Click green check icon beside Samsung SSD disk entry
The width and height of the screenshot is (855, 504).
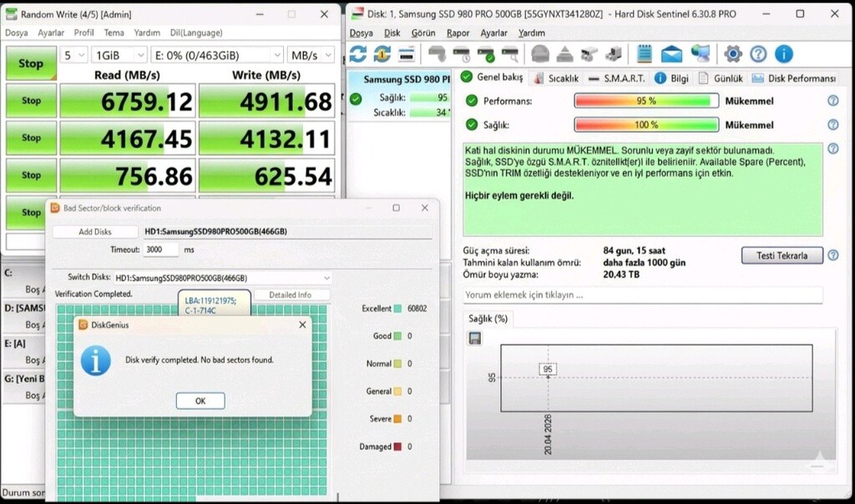point(356,98)
